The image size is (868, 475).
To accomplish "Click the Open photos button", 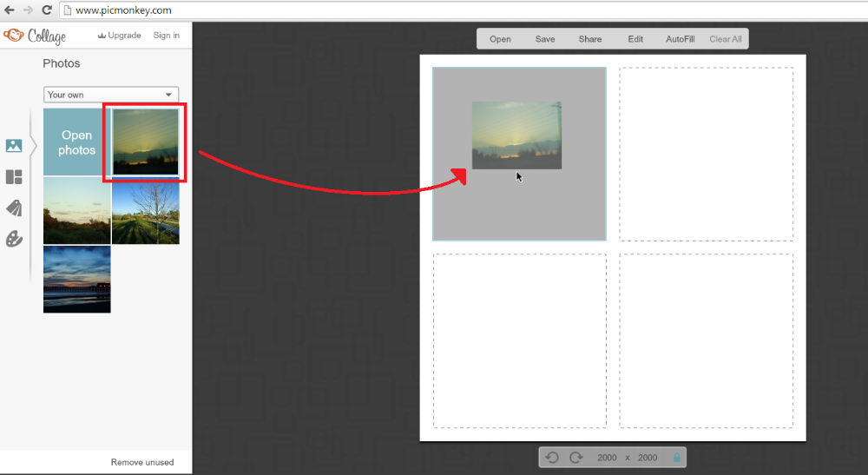I will coord(77,142).
